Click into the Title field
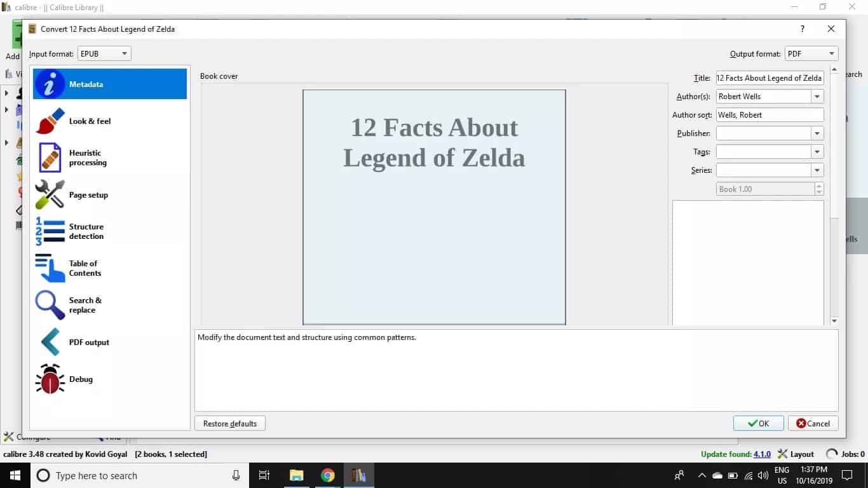 pyautogui.click(x=770, y=78)
